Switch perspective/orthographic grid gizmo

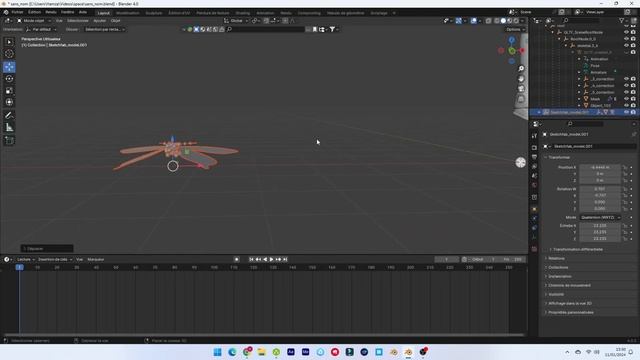[x=521, y=99]
